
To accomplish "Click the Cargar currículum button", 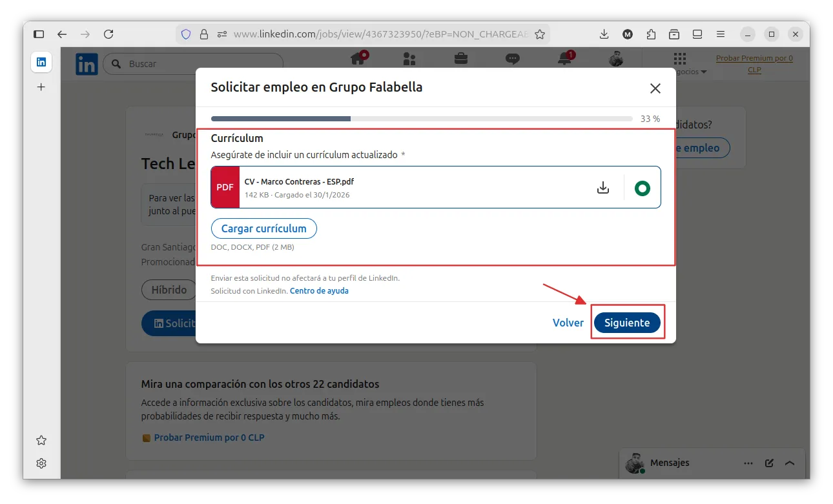I will pos(263,228).
